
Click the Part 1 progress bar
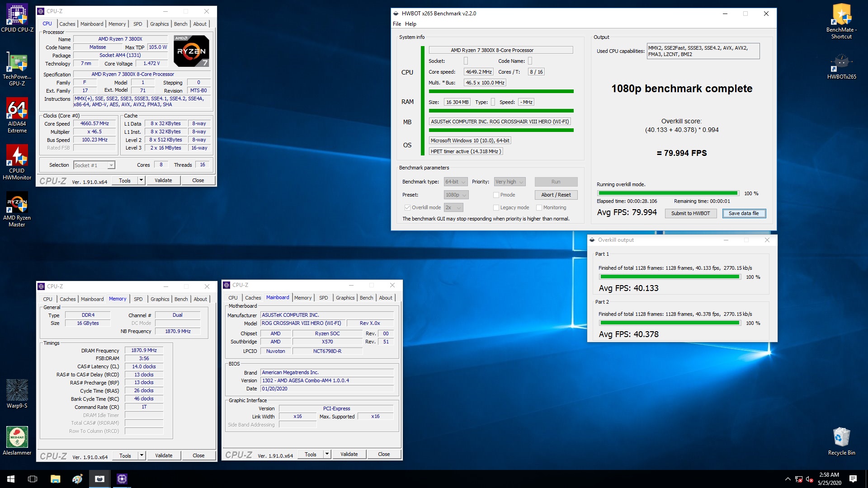670,277
